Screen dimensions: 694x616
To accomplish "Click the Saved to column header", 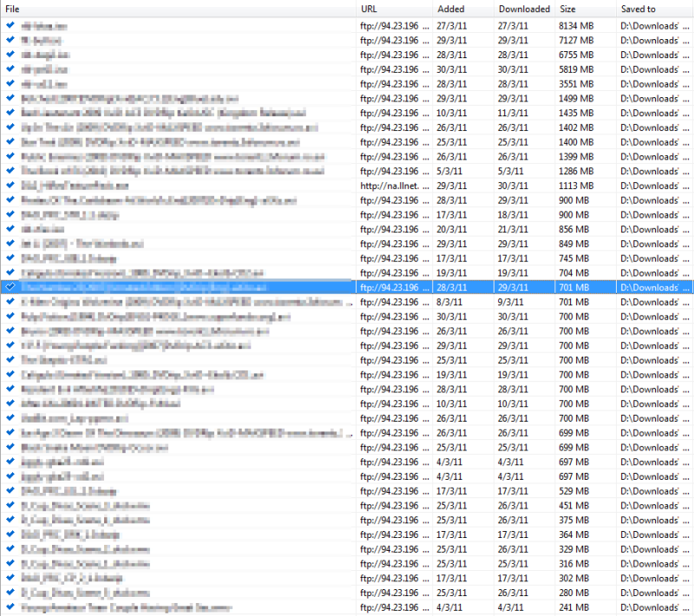I will [654, 9].
